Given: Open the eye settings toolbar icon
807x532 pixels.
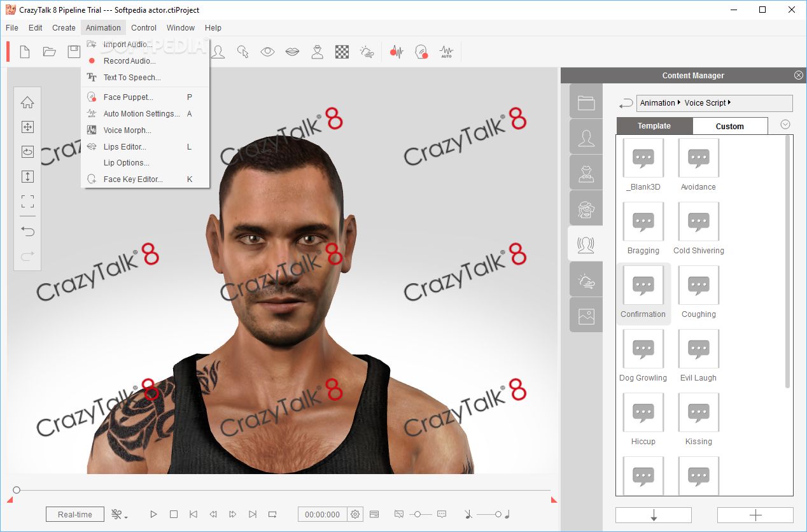Looking at the screenshot, I should click(x=267, y=52).
